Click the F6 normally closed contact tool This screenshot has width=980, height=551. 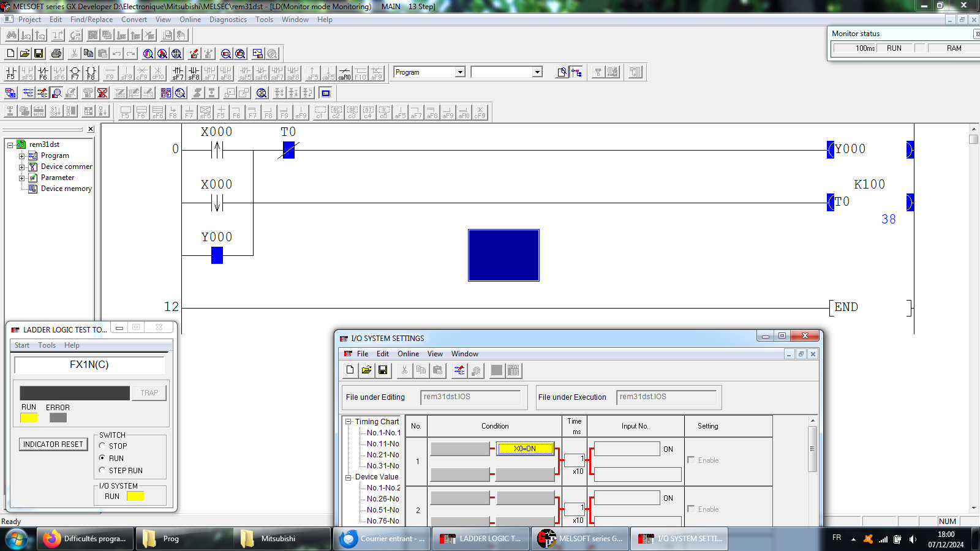(x=43, y=73)
